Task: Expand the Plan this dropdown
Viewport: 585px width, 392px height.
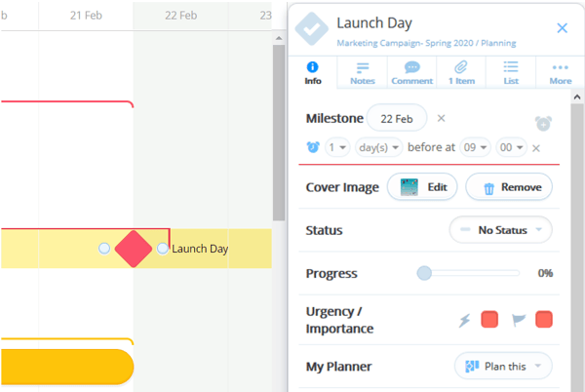Action: [x=503, y=367]
